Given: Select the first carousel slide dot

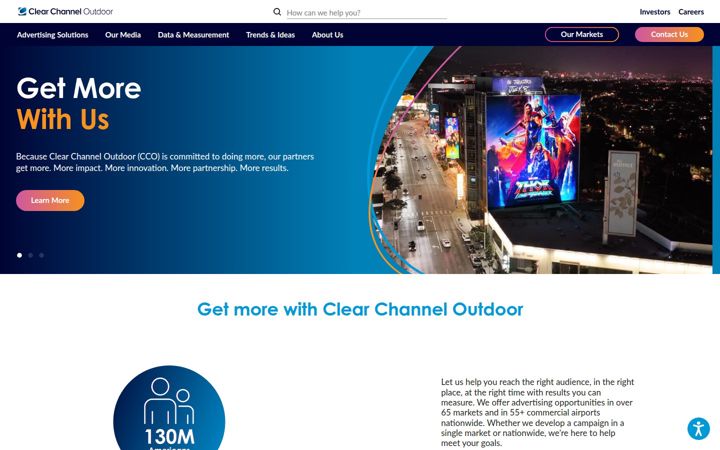Looking at the screenshot, I should point(19,255).
